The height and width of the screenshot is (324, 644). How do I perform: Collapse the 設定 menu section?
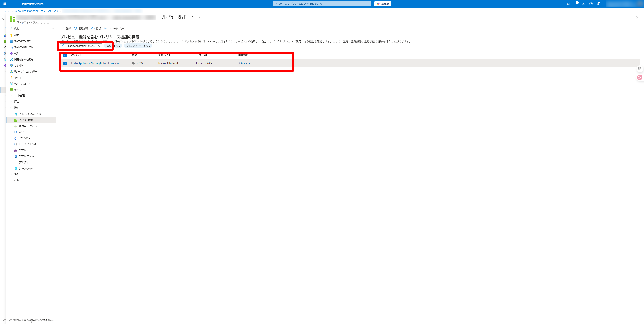click(11, 108)
